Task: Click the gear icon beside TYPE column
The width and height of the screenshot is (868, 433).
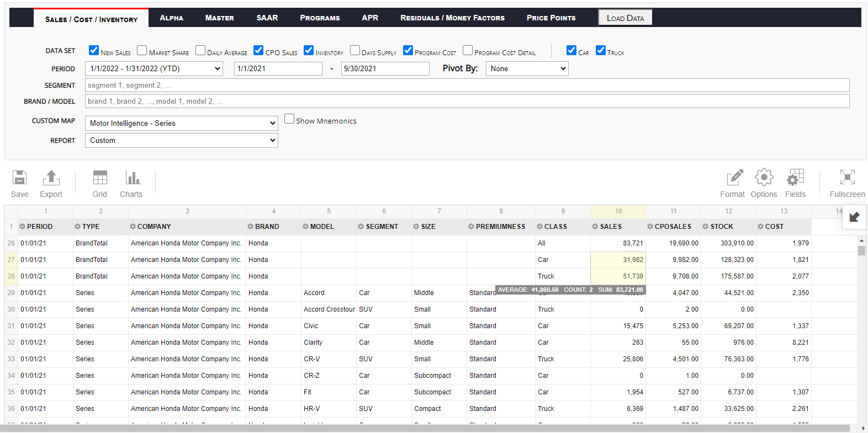Action: coord(78,227)
